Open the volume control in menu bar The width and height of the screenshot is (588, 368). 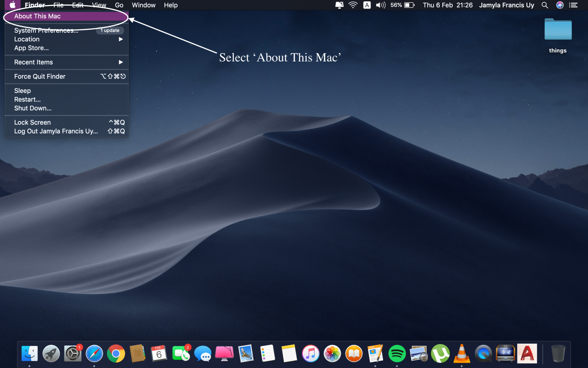click(x=381, y=5)
